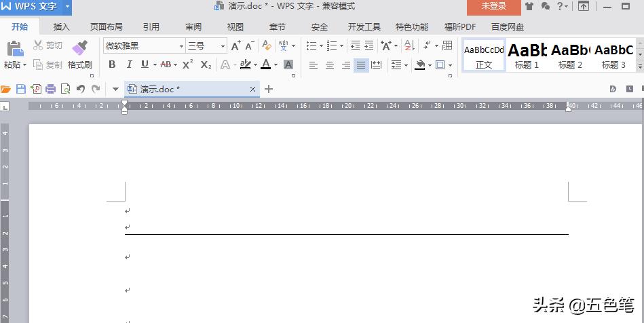The width and height of the screenshot is (644, 323).
Task: Click the Copy (复制) button
Action: point(48,64)
